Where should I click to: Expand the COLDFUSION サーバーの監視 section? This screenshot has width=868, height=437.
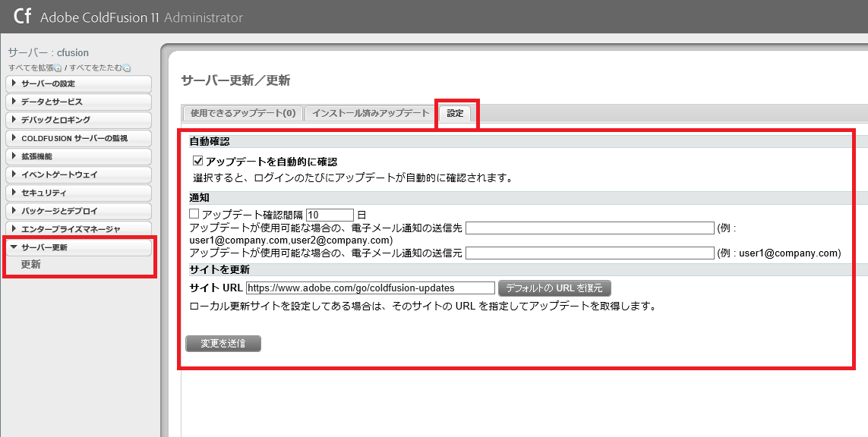coord(79,138)
